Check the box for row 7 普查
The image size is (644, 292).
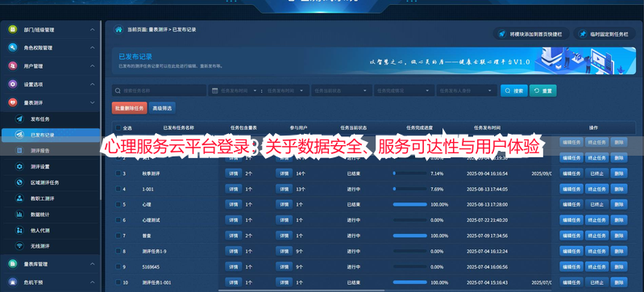(x=118, y=236)
